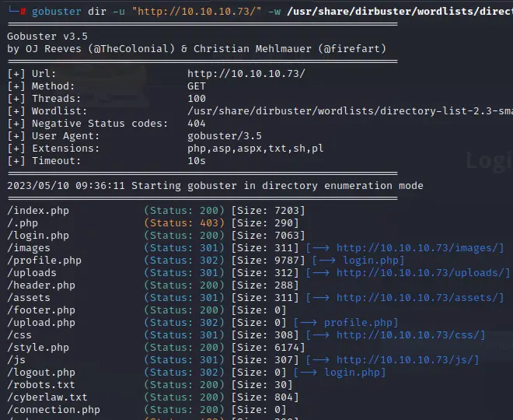Open the http://10.10.10.73/js/ redirect link
The height and width of the screenshot is (420, 513).
pyautogui.click(x=404, y=360)
